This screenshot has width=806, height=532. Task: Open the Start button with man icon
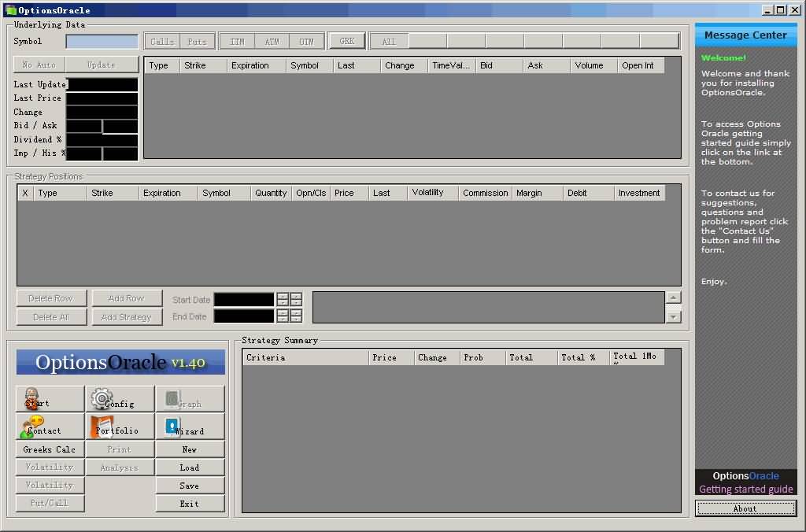click(x=50, y=399)
